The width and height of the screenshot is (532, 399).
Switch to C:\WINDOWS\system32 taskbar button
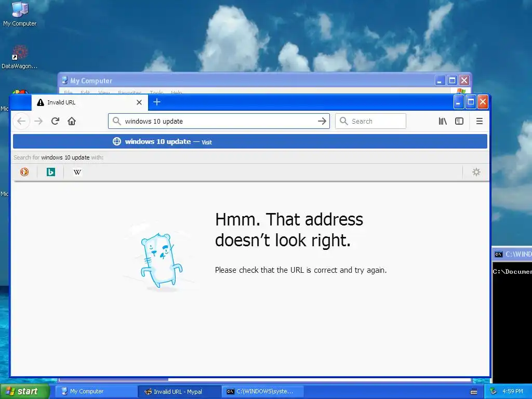tap(262, 391)
